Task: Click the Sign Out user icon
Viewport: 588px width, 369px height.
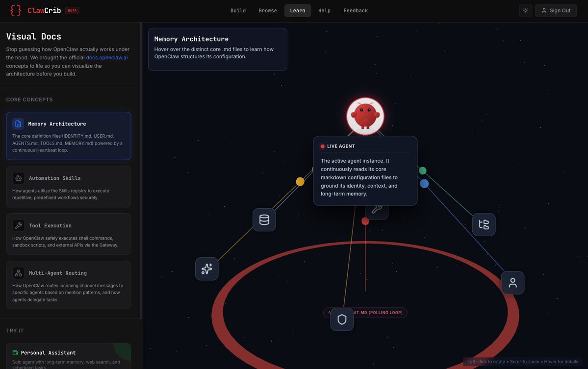Action: [x=544, y=10]
